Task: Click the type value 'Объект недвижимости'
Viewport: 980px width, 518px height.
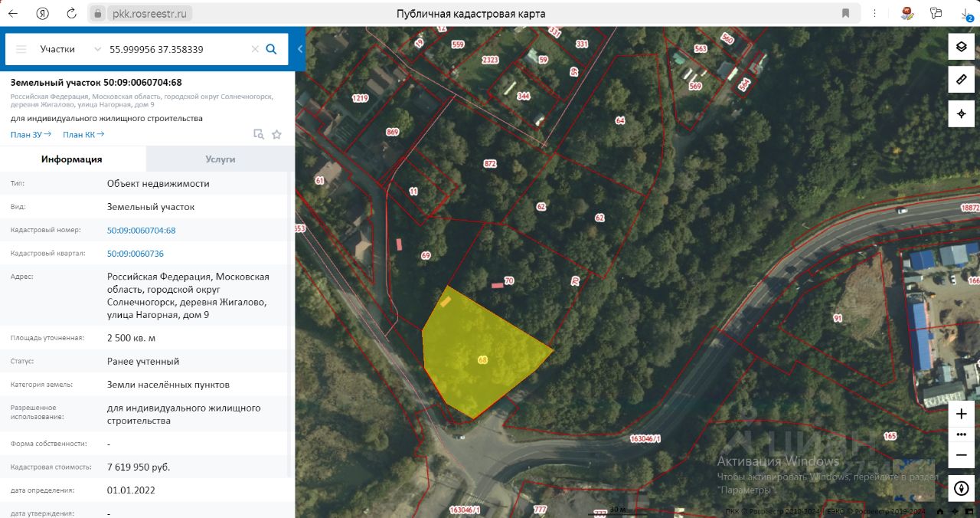Action: 158,184
